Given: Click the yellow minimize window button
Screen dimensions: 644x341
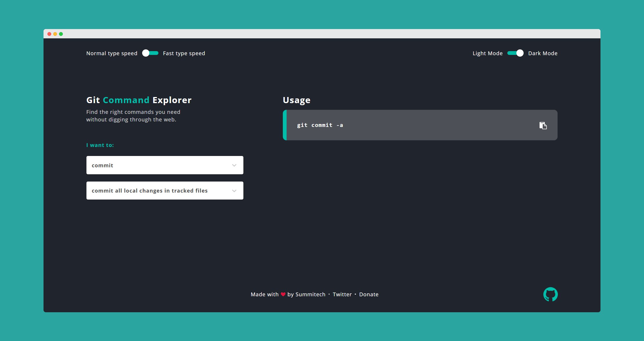Looking at the screenshot, I should 55,34.
